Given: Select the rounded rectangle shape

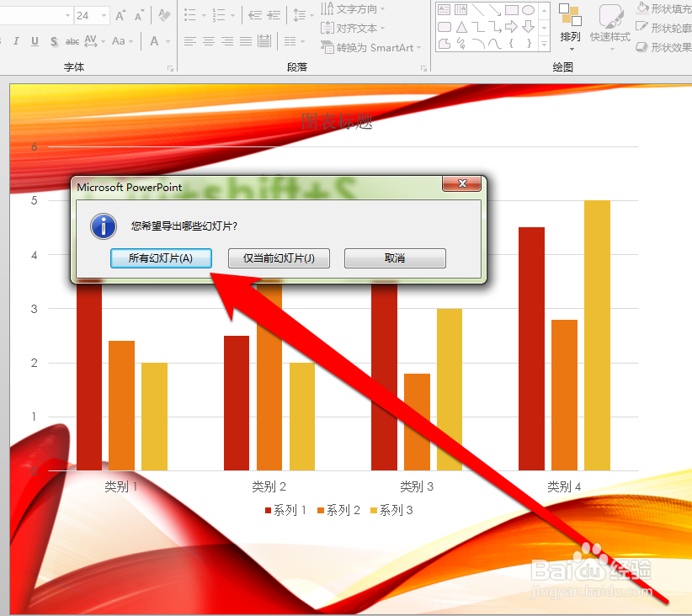Looking at the screenshot, I should pyautogui.click(x=444, y=27).
